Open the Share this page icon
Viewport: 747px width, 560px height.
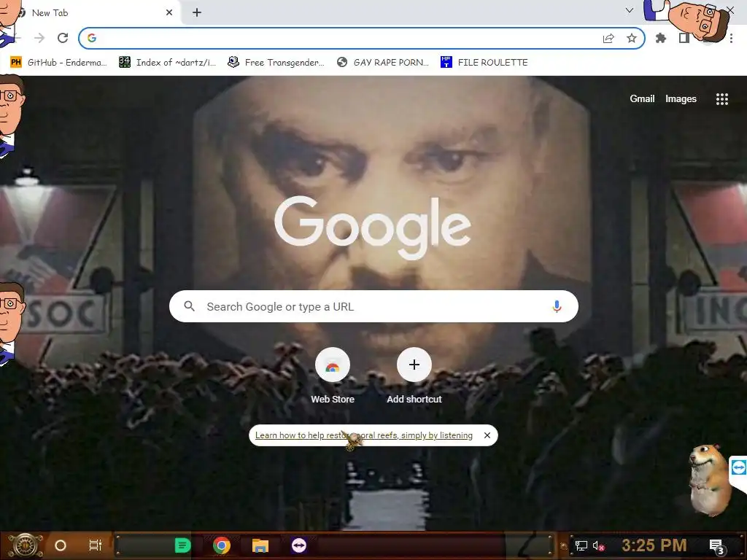[608, 38]
